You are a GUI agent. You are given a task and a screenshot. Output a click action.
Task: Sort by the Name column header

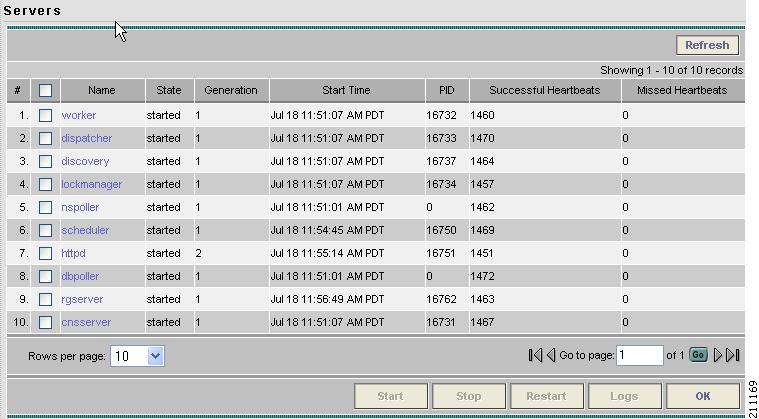102,90
